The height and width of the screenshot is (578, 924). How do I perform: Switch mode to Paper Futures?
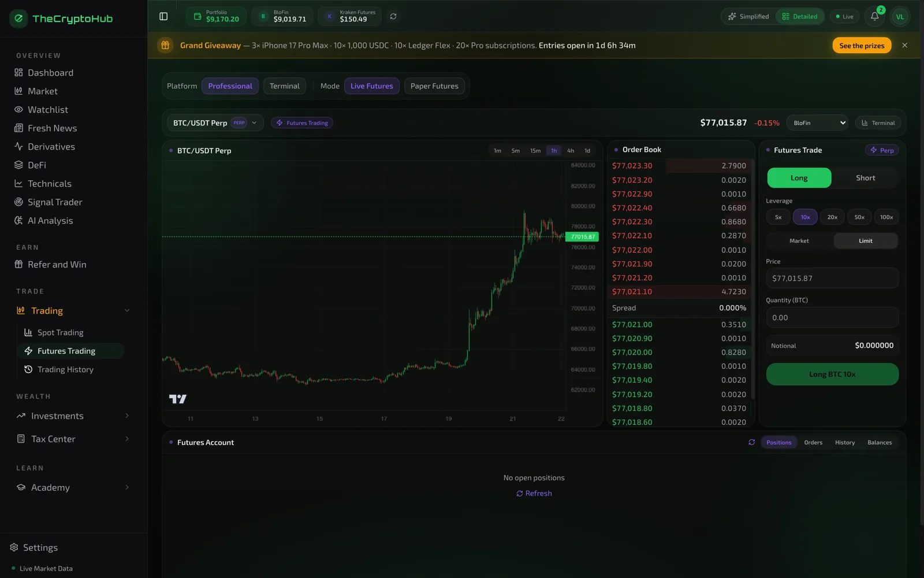pyautogui.click(x=434, y=86)
